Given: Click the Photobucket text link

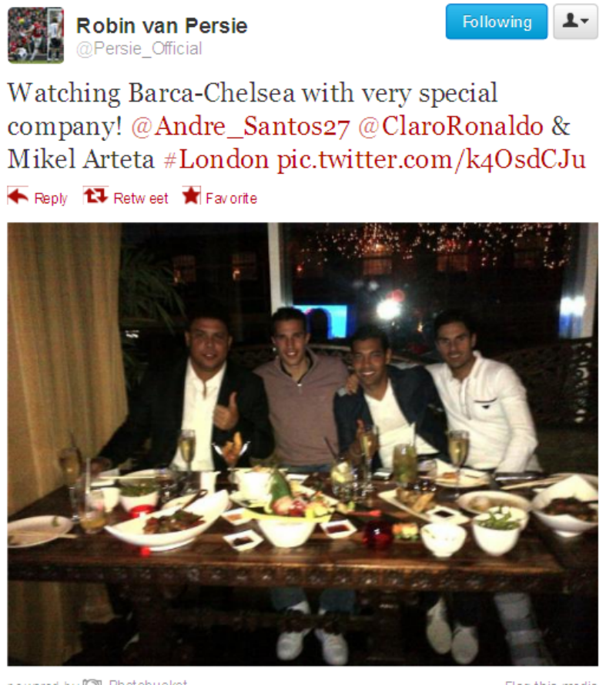Looking at the screenshot, I should coord(149,682).
